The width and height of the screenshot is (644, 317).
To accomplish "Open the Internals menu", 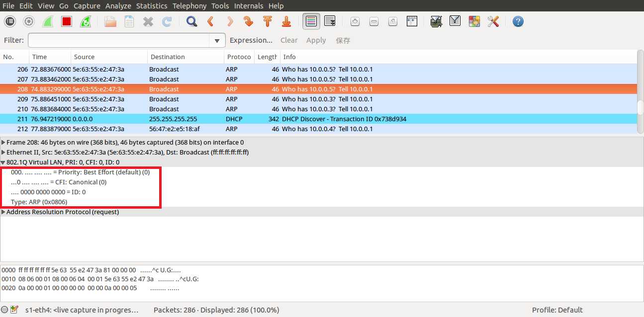I will [249, 6].
